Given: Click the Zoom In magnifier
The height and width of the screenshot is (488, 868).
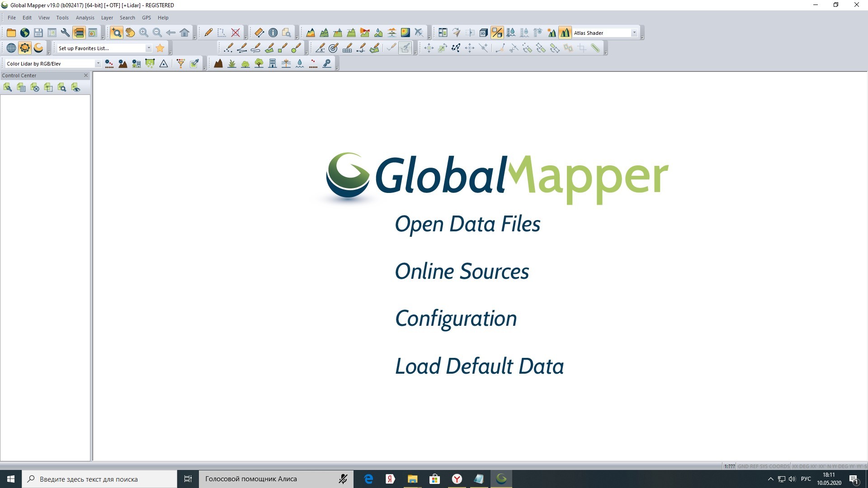Looking at the screenshot, I should pyautogui.click(x=144, y=33).
